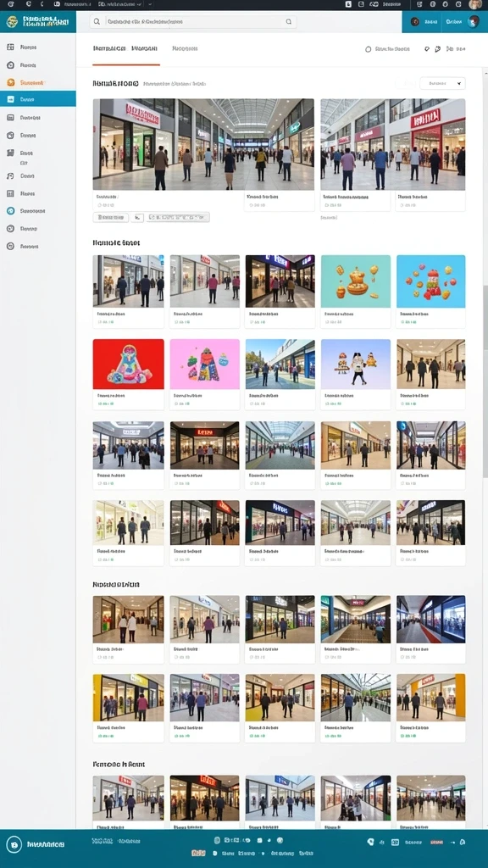
Task: Select the circle option beside the tabs row
Action: pyautogui.click(x=369, y=49)
